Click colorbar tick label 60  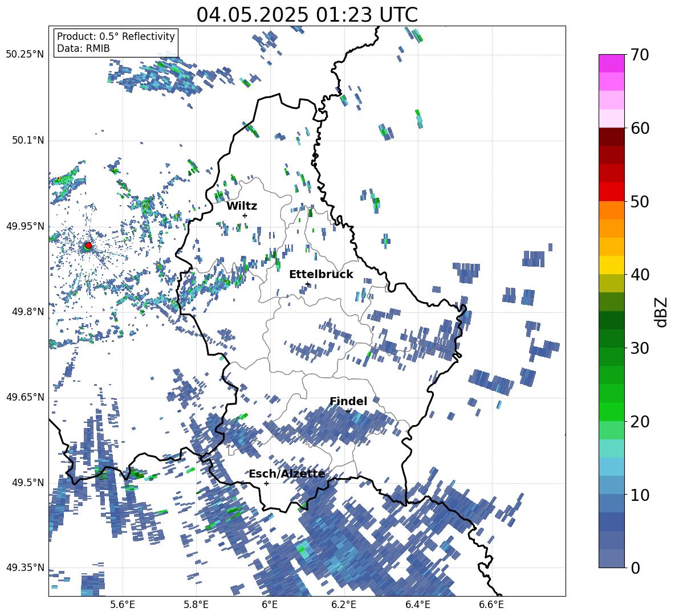click(x=640, y=128)
